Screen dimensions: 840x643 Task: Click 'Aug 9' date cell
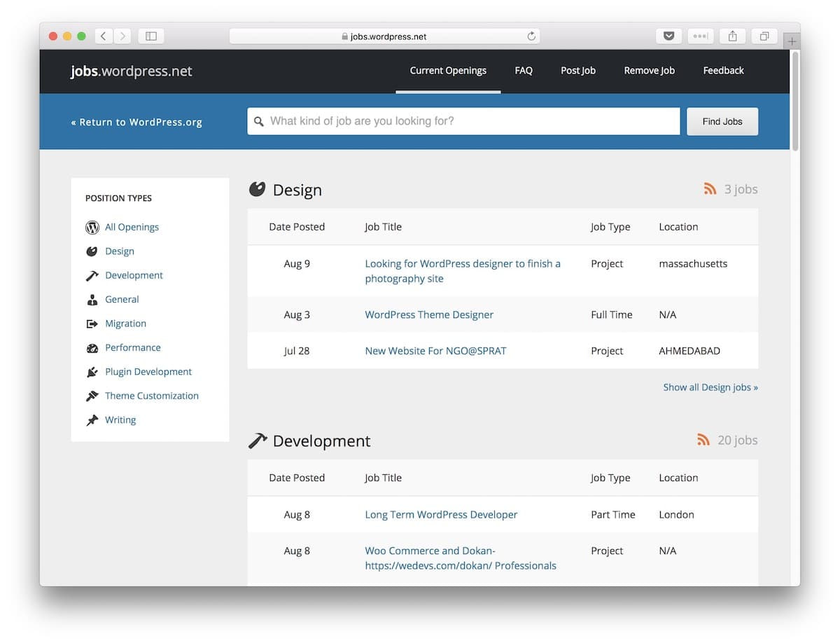[297, 263]
